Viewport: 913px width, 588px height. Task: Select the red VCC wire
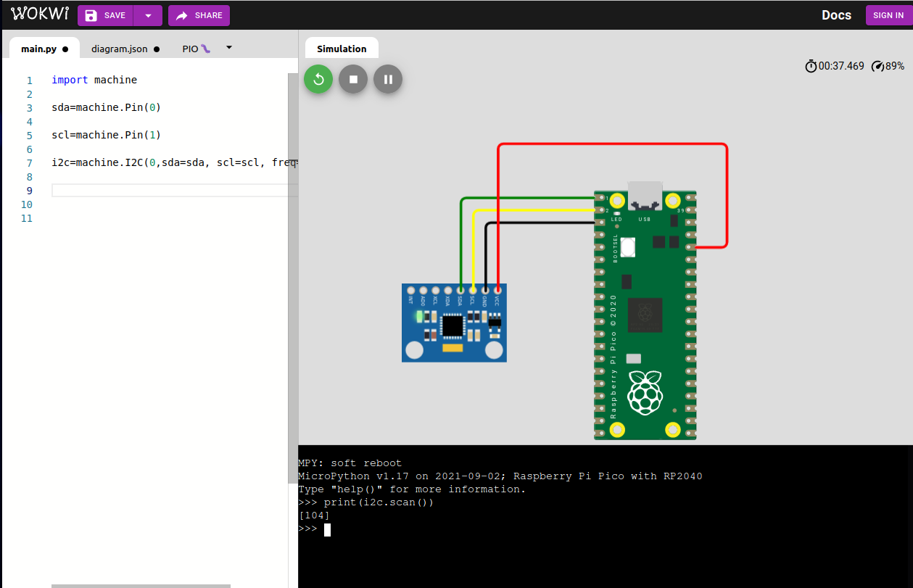611,144
